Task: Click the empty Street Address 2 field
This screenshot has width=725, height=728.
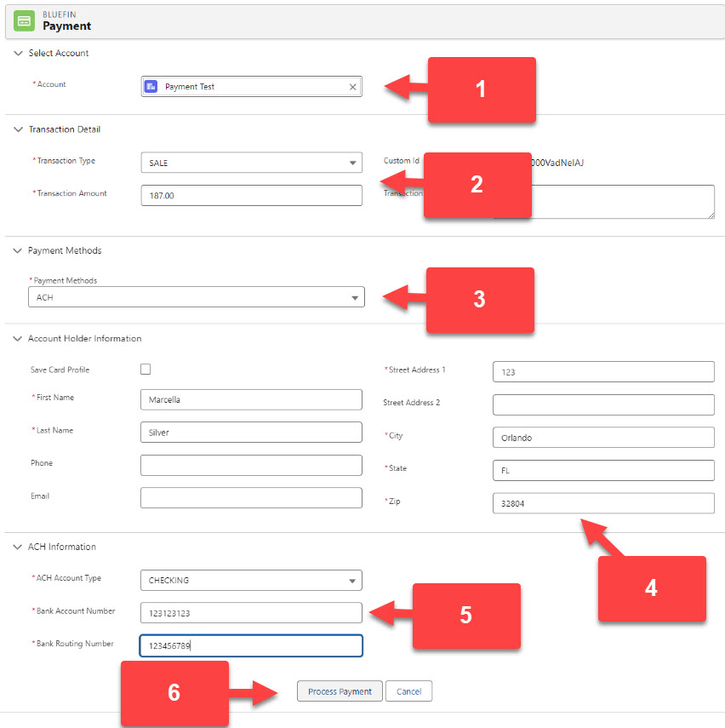Action: click(x=602, y=404)
